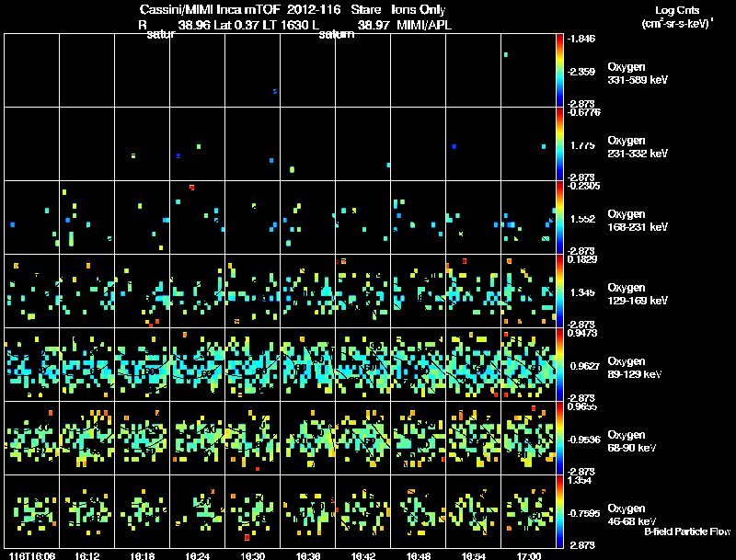Viewport: 736px width, 560px height.
Task: Select the 'Oxygen 68-90 keV' label
Action: [632, 441]
